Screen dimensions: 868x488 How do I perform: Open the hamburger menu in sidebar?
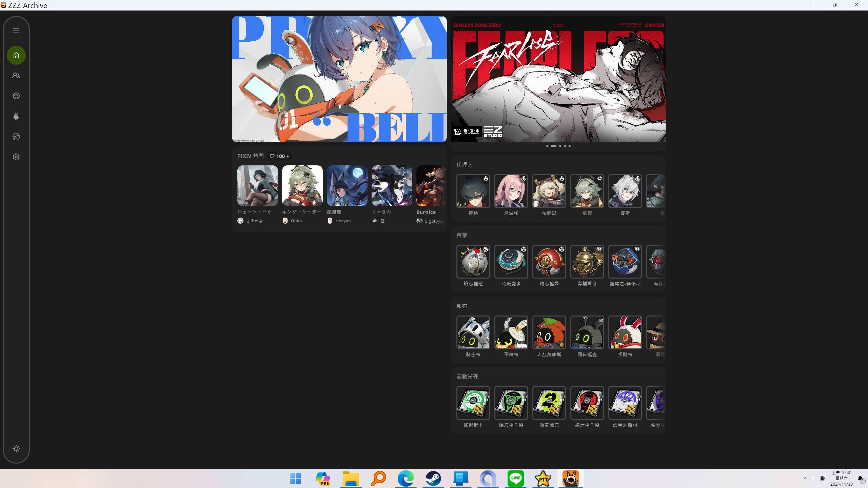(x=16, y=31)
